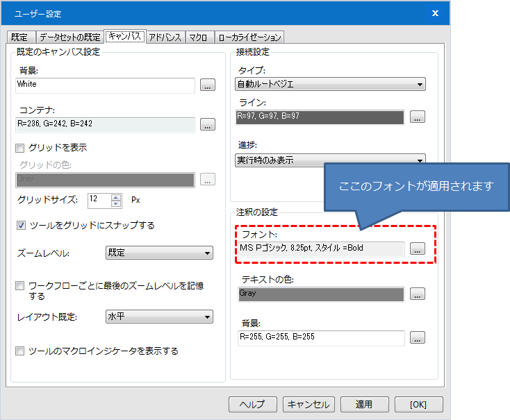Select the キャンバス tab

125,36
